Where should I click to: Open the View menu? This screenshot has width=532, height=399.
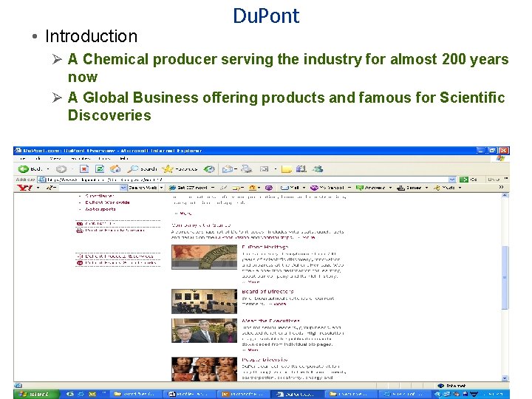55,158
